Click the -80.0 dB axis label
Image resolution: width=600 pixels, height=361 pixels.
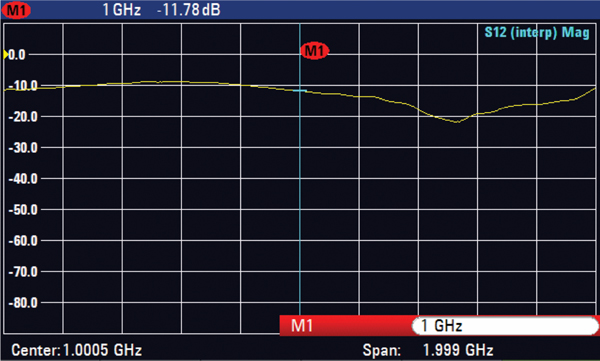click(23, 303)
